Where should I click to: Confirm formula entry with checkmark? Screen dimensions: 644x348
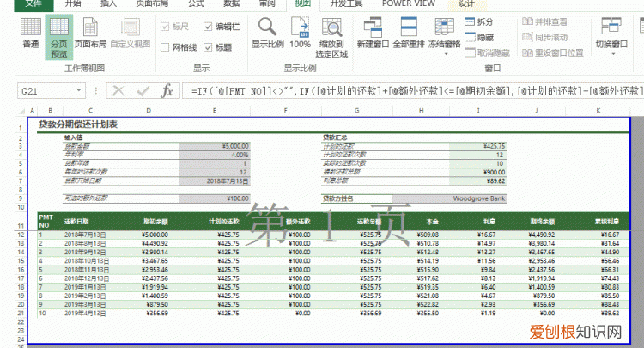(143, 91)
